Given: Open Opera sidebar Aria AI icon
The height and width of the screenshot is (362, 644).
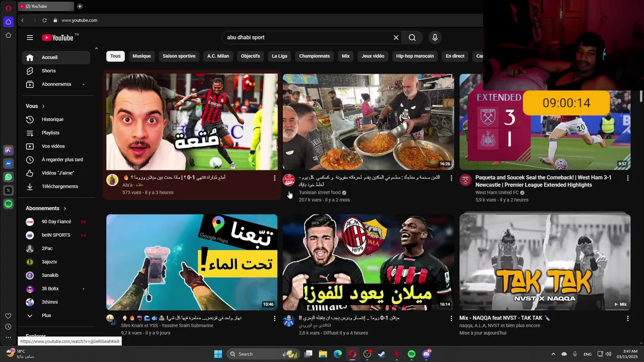Looking at the screenshot, I should (x=8, y=150).
